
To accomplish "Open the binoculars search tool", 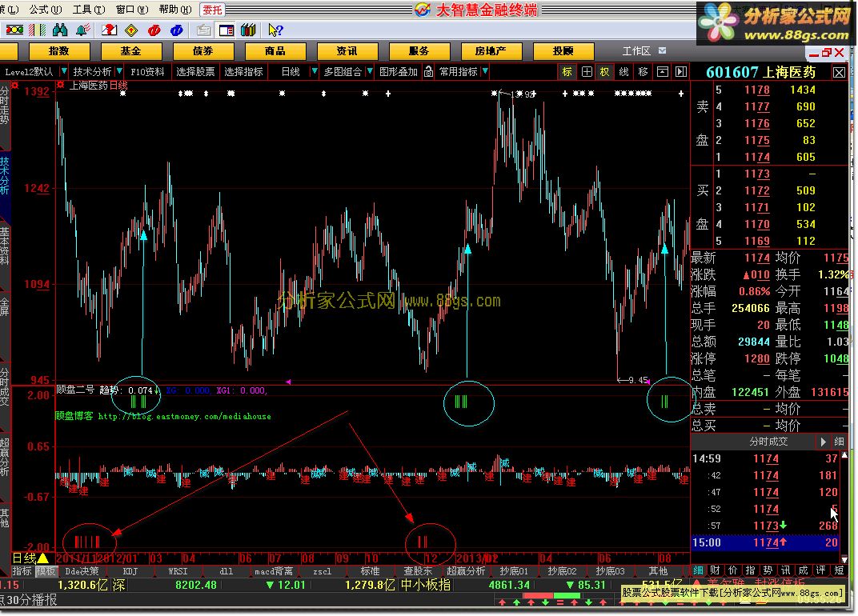I will [x=60, y=30].
